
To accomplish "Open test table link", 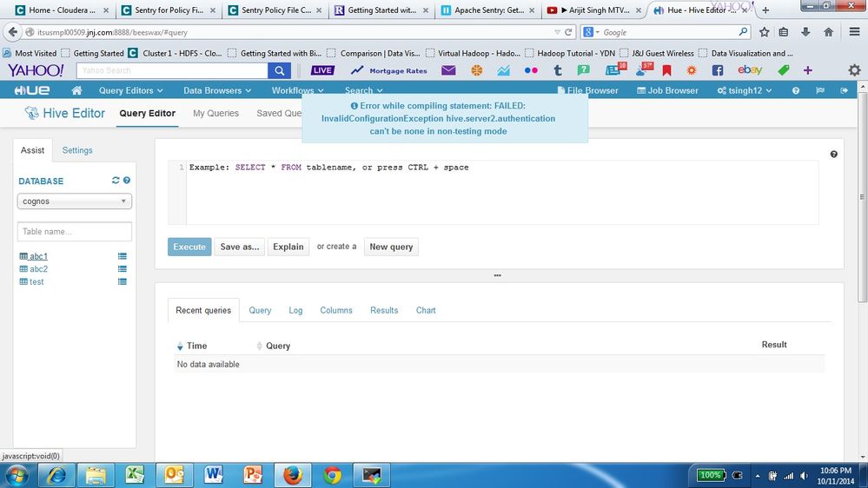I will 36,281.
